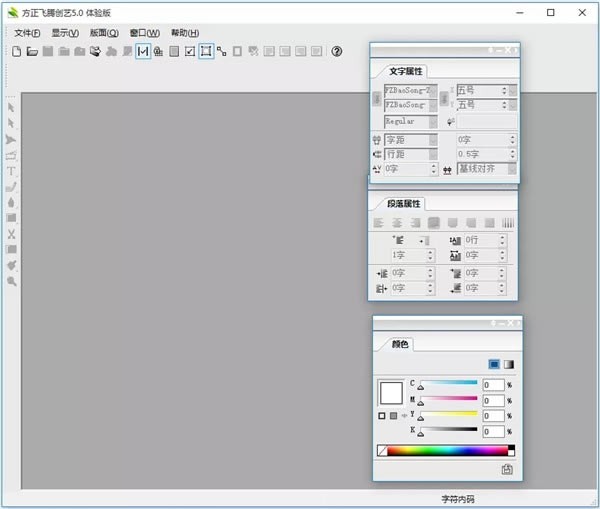Toggle solid color mode in 颜色 panel
This screenshot has height=509, width=600.
point(494,365)
